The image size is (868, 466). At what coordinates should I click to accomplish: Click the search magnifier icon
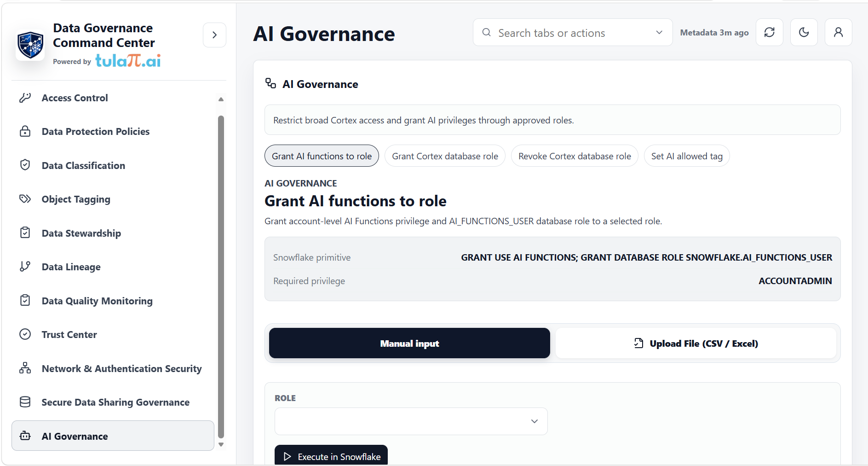pos(486,32)
